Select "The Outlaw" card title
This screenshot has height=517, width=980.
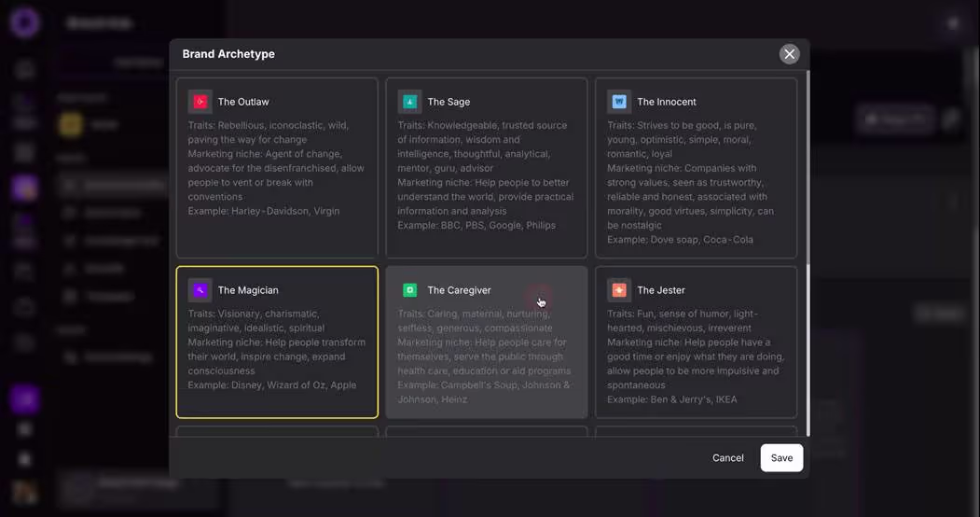[243, 102]
